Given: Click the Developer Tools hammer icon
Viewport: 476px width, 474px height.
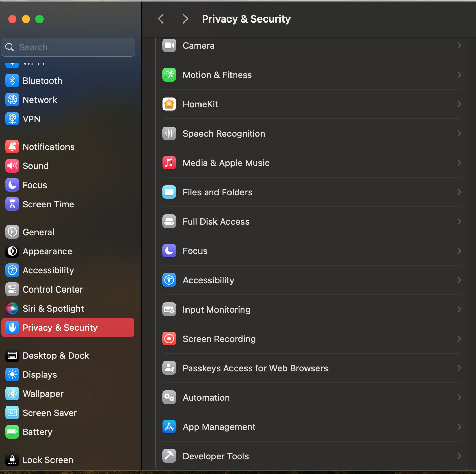Looking at the screenshot, I should [x=169, y=456].
